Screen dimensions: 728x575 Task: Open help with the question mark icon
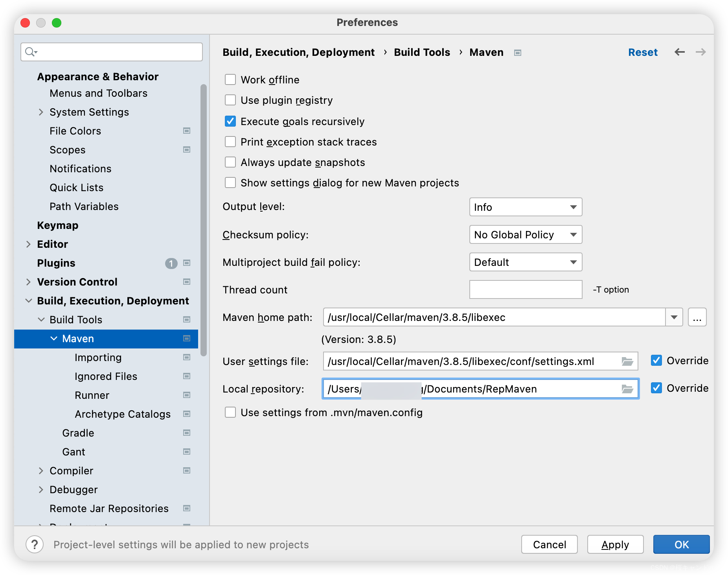pos(35,545)
